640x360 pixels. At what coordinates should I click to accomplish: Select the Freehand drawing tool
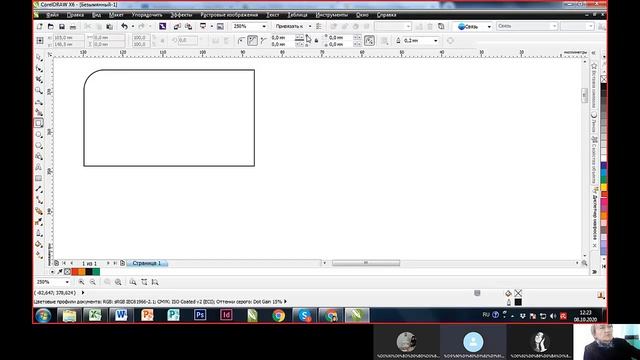[x=39, y=101]
